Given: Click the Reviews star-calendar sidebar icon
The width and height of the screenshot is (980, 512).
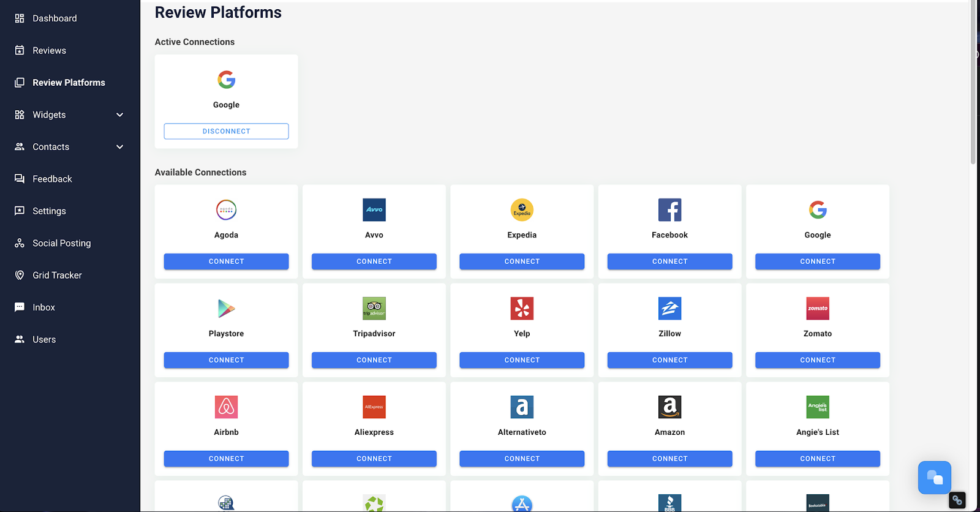Looking at the screenshot, I should pyautogui.click(x=20, y=50).
